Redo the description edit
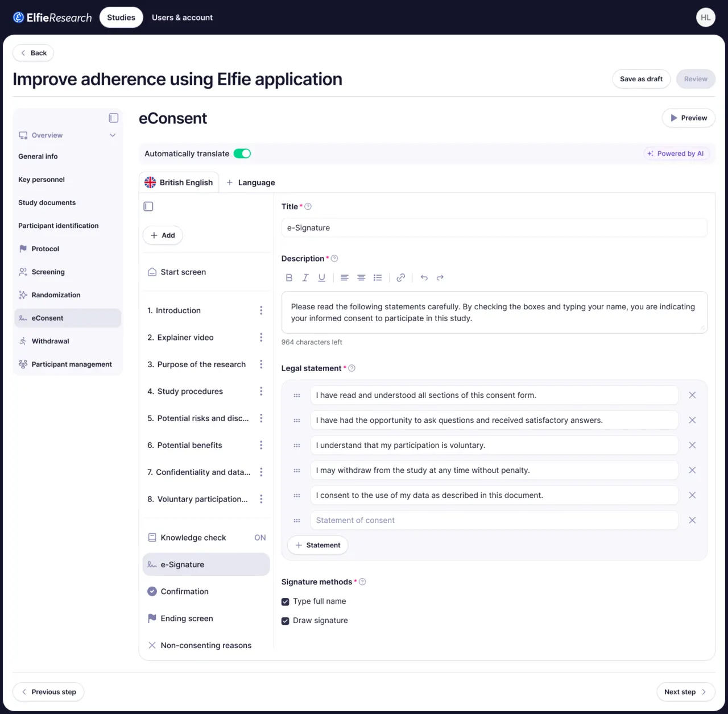 pos(440,278)
